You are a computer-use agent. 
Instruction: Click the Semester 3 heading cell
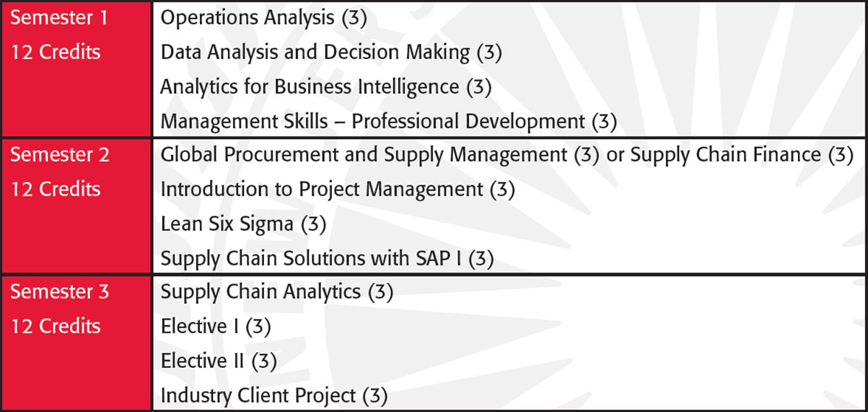pos(76,343)
